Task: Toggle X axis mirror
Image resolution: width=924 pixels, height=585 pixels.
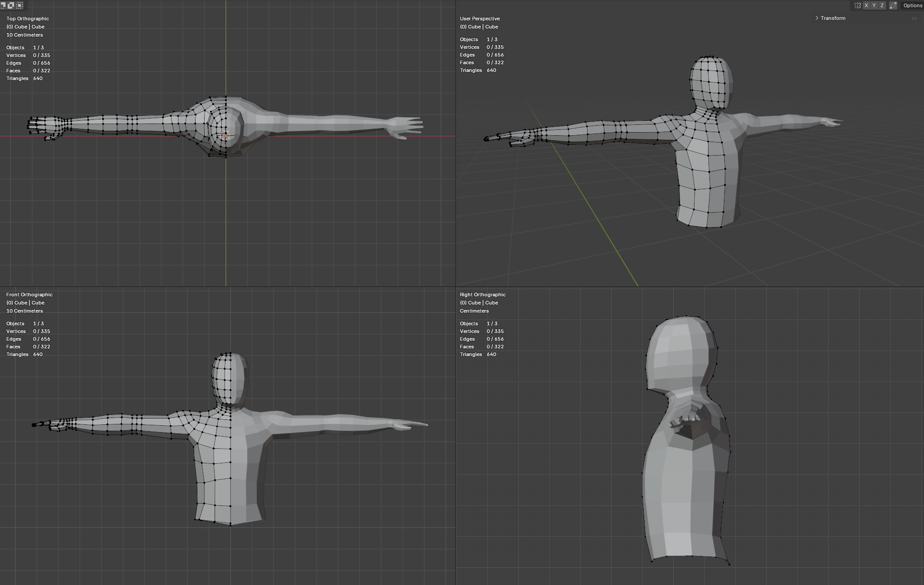Action: tap(866, 5)
